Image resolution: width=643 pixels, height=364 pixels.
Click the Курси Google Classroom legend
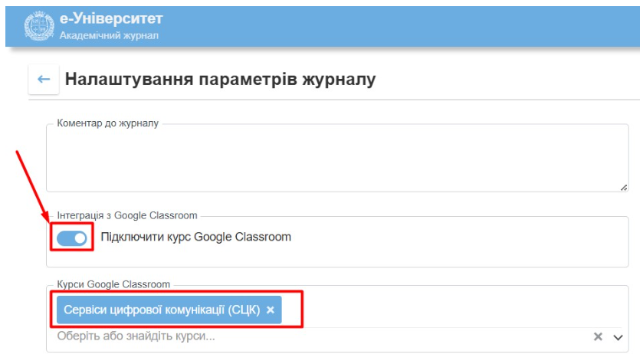click(x=113, y=285)
